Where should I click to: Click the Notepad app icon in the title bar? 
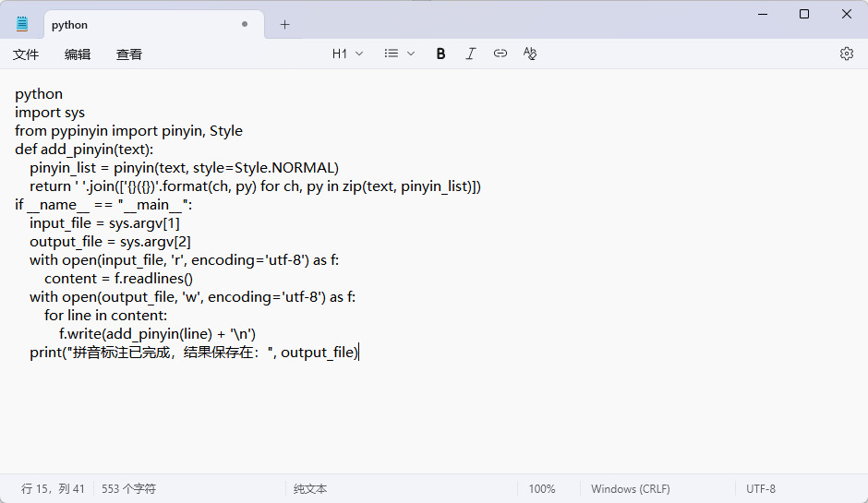[22, 25]
